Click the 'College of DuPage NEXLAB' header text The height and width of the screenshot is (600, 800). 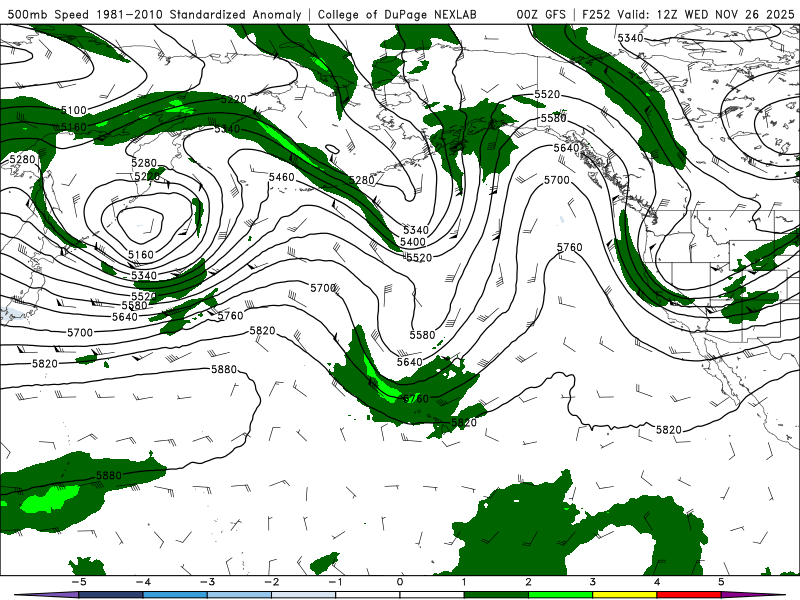pos(397,14)
